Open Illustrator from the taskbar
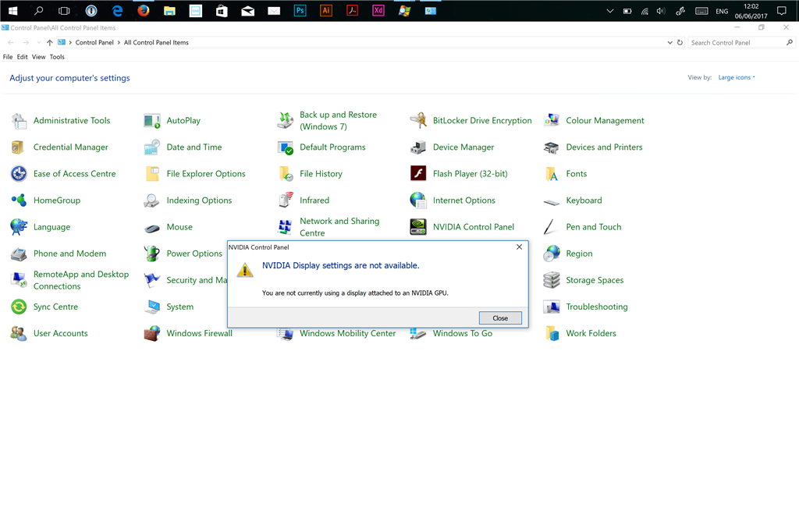 [x=326, y=11]
